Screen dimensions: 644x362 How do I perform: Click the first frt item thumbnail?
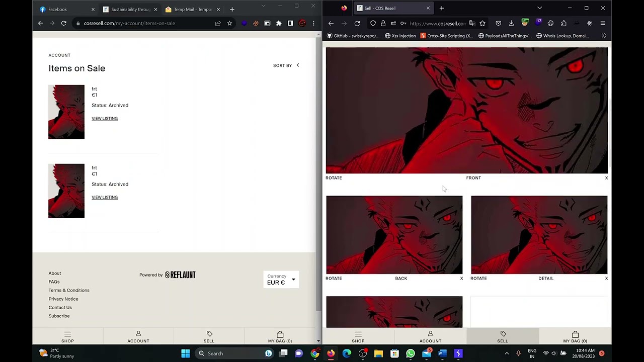coord(66,112)
